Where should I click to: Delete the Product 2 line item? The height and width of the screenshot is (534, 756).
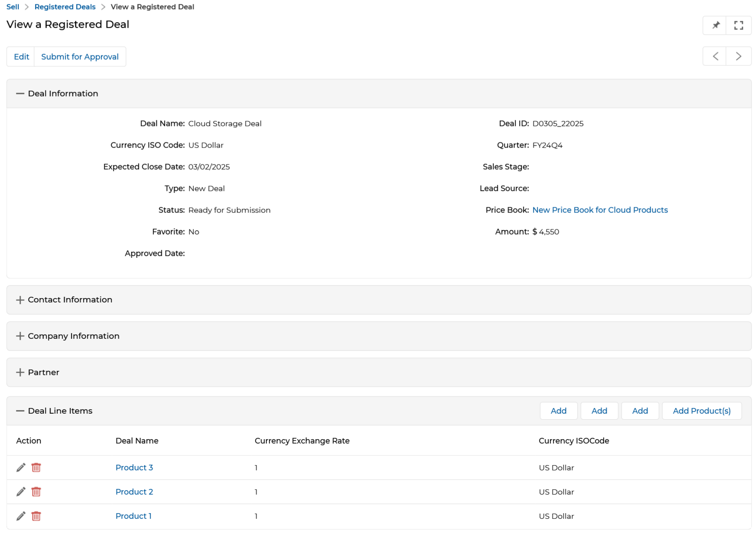36,492
